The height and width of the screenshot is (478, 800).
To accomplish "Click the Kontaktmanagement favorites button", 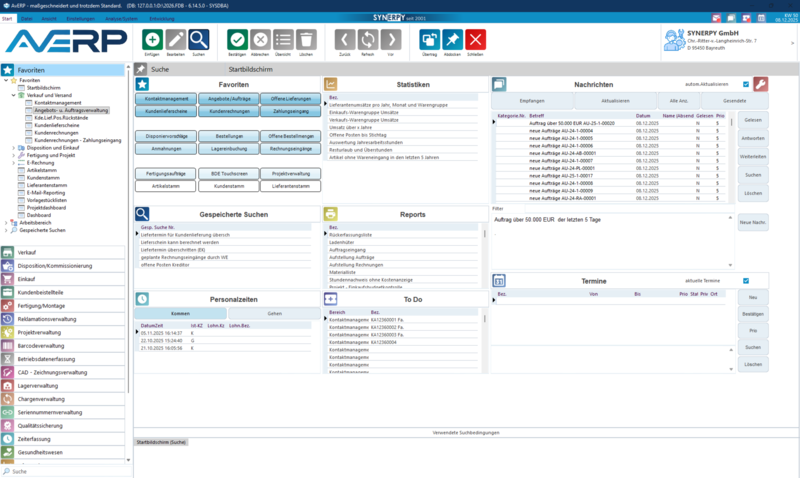I will (x=167, y=99).
